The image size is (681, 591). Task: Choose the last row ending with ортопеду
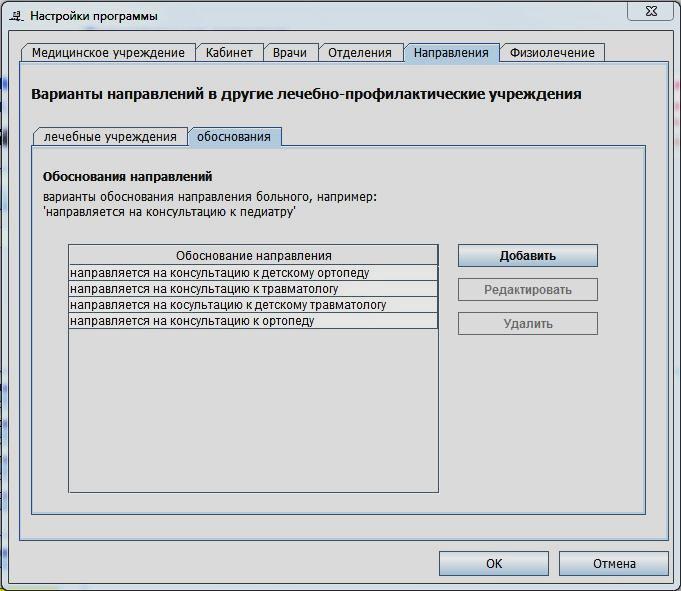(x=253, y=321)
